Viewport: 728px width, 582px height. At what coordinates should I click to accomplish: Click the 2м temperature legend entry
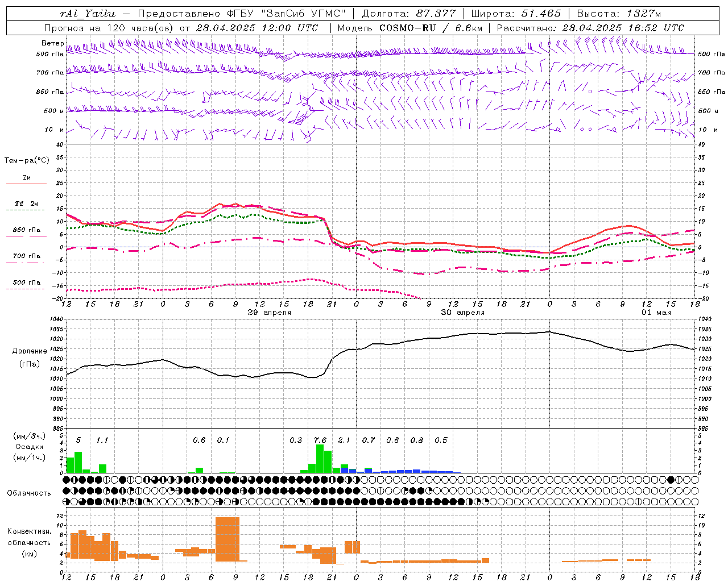(x=27, y=178)
